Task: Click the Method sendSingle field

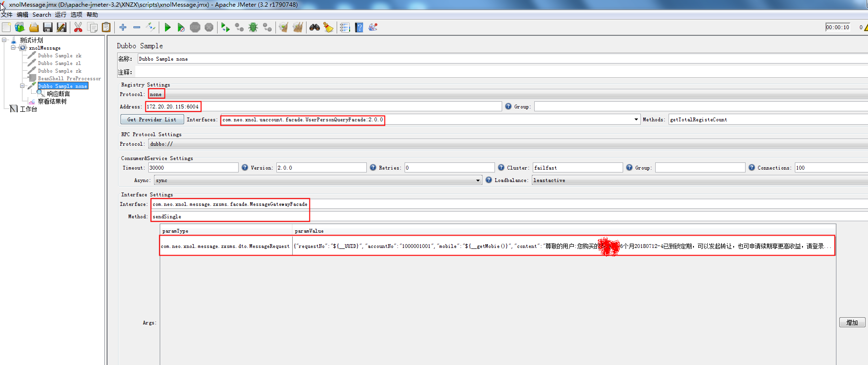Action: pos(509,216)
